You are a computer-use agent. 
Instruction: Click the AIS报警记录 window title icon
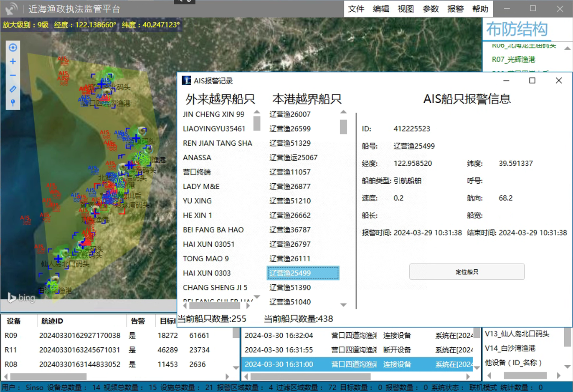coord(186,81)
